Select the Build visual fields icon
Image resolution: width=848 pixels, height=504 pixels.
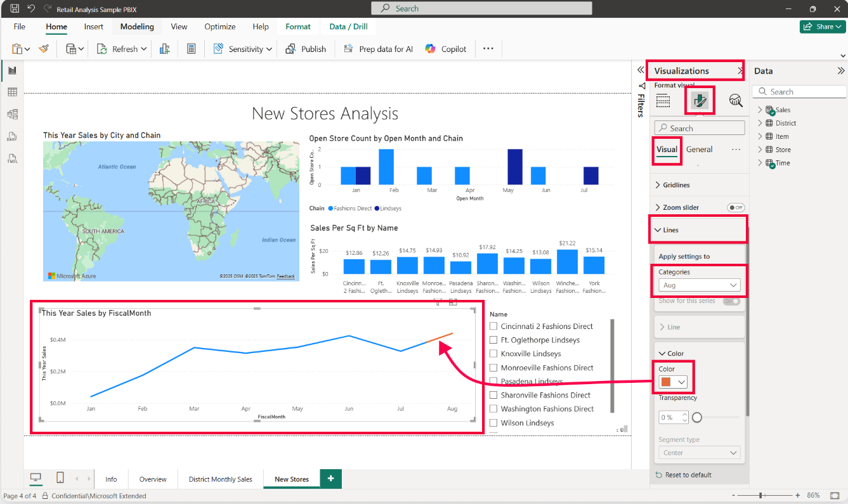pyautogui.click(x=663, y=100)
